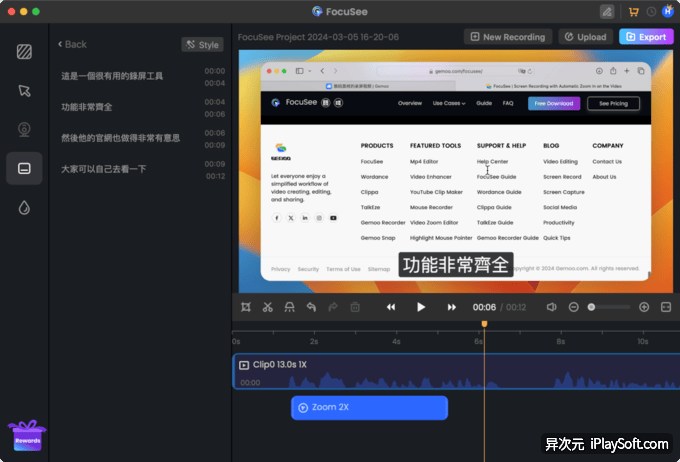Zoom in timeline with plus icon
The height and width of the screenshot is (462, 680).
click(644, 307)
